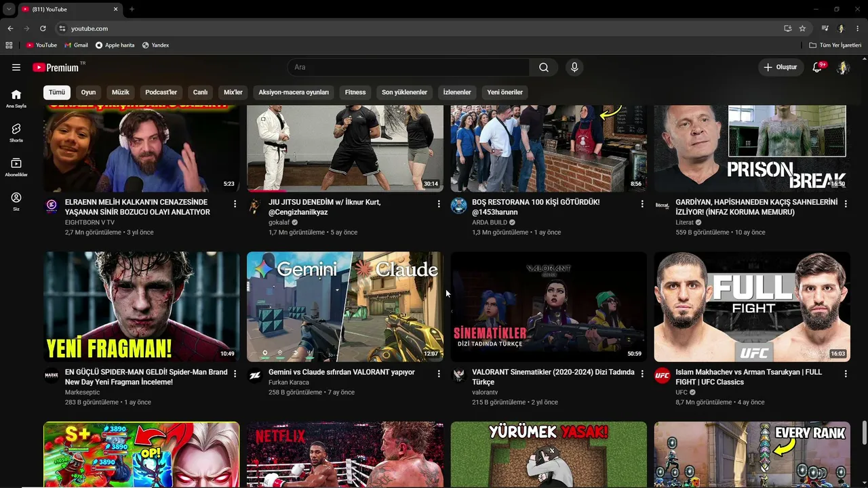
Task: Play the PRISON BREAK thumbnail
Action: click(752, 148)
